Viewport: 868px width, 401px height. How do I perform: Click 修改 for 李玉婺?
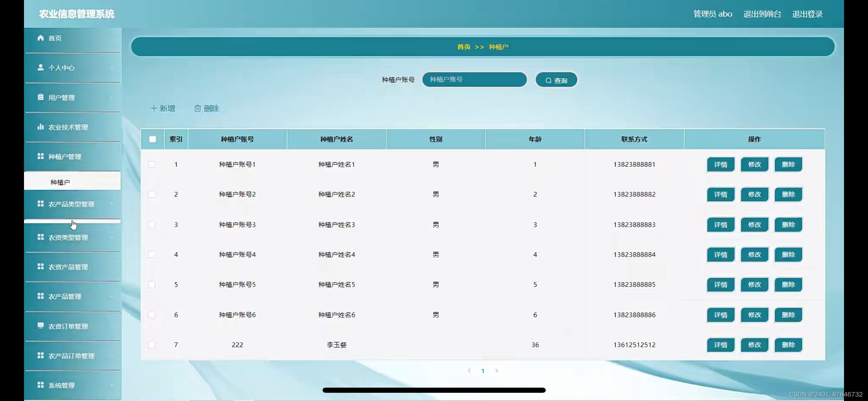[x=754, y=345]
